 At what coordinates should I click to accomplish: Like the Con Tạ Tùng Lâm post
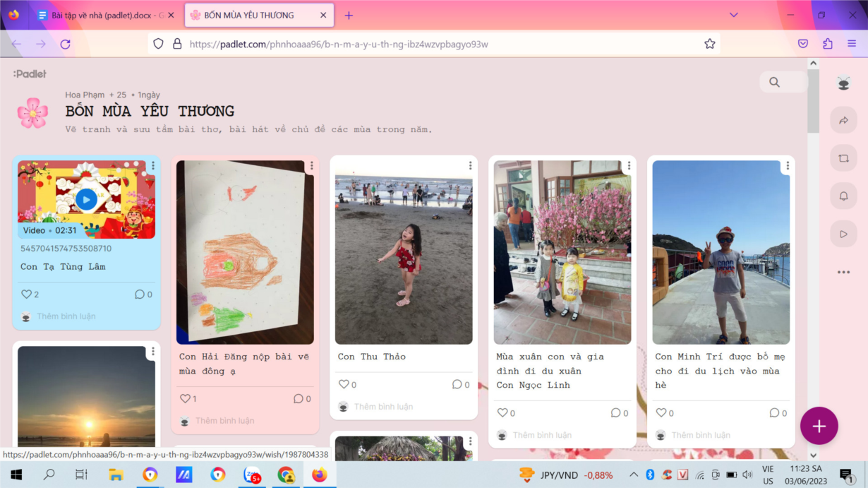pos(27,294)
